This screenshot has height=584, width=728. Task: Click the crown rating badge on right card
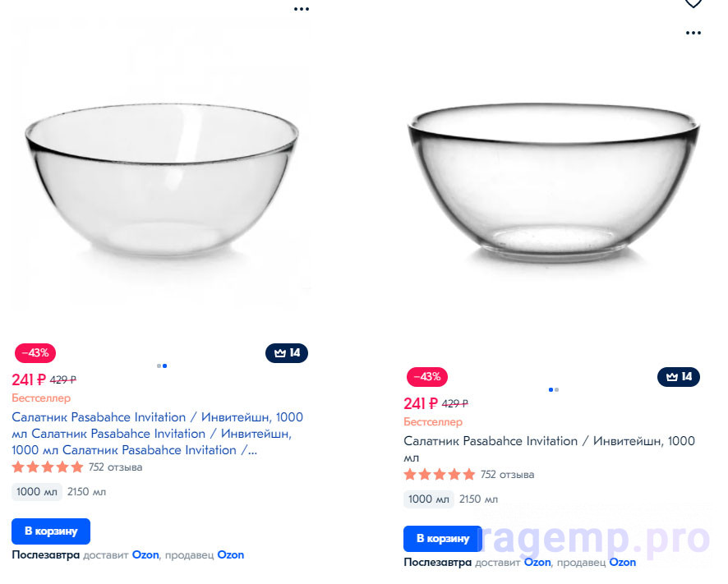click(679, 377)
